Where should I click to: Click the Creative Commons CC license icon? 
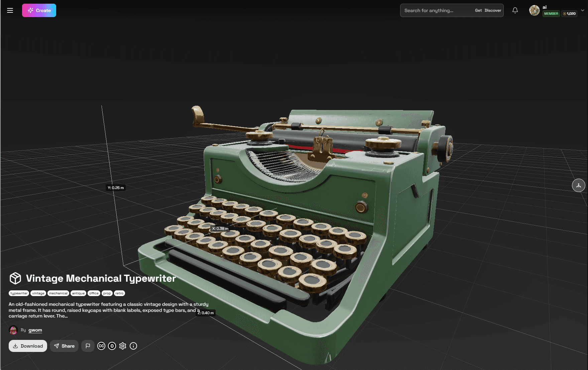(x=101, y=346)
